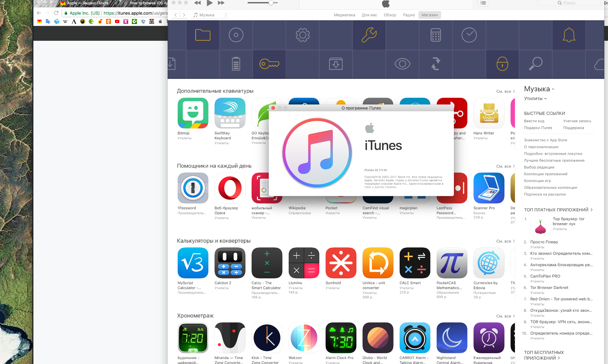Go back in Chrome browser

click(39, 13)
